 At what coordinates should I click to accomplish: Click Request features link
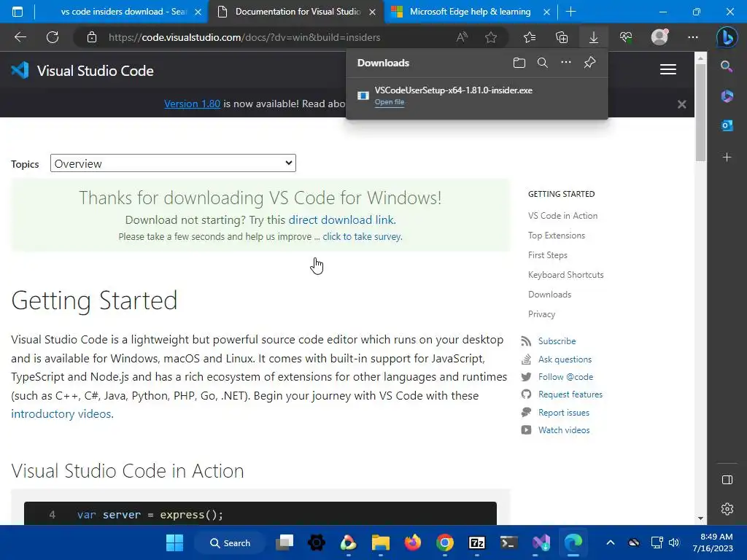(x=570, y=394)
